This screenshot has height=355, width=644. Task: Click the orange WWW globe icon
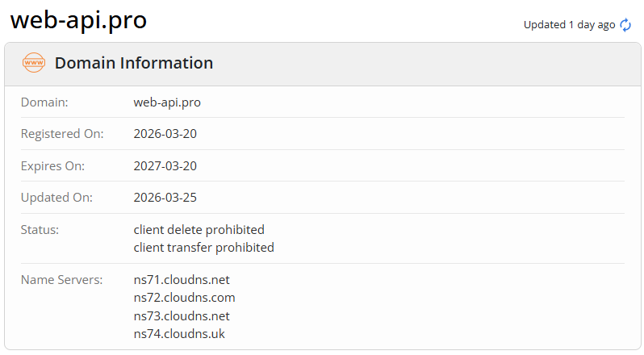pos(34,63)
